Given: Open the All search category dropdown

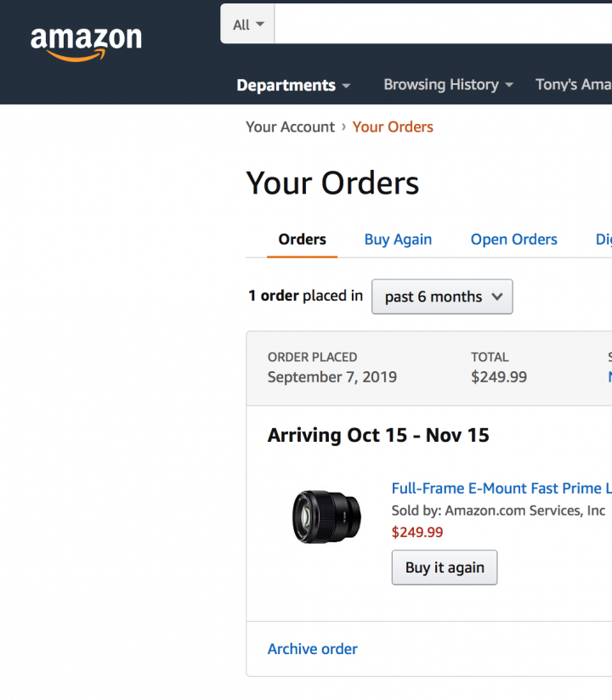Looking at the screenshot, I should 247,25.
